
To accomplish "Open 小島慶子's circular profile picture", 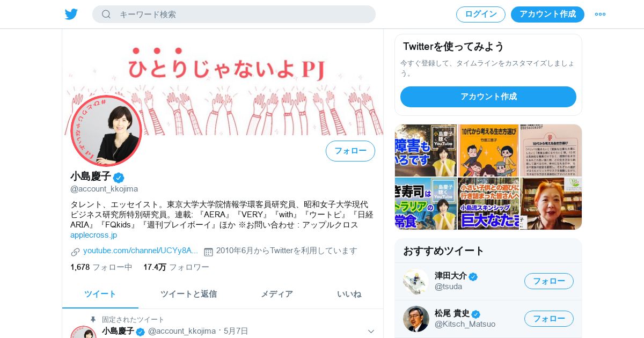I will pos(106,131).
